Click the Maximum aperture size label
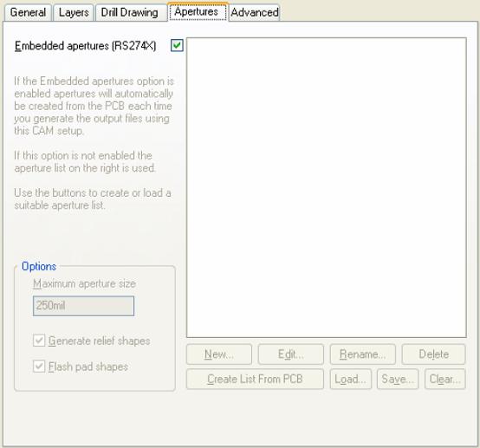Screen dimensions: 480x448 pos(85,283)
